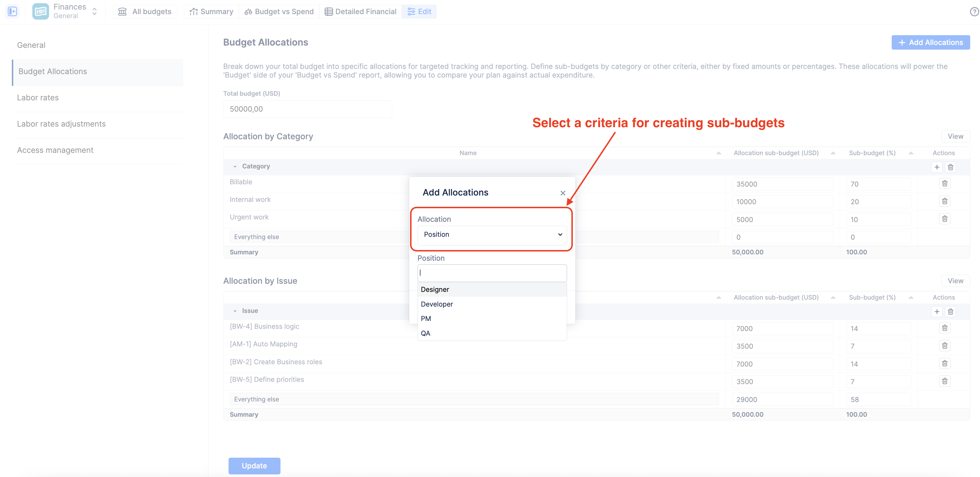
Task: Close the Add Allocations dialog
Action: [563, 193]
